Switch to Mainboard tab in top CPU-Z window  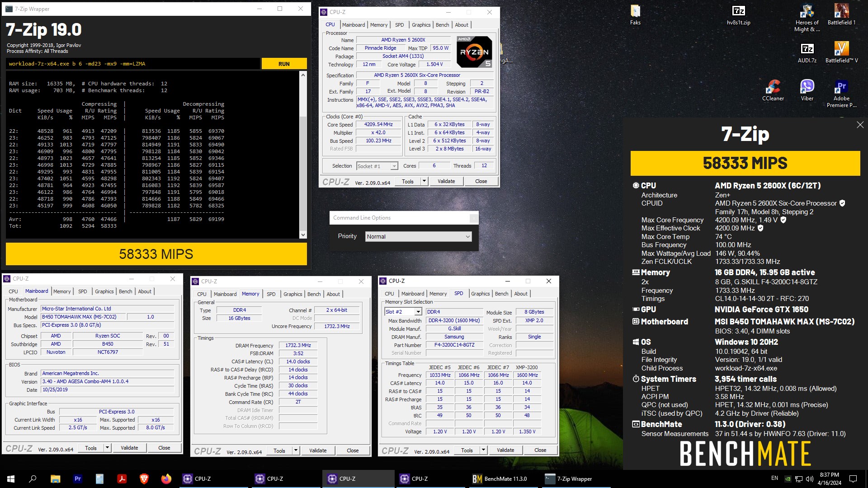point(354,25)
